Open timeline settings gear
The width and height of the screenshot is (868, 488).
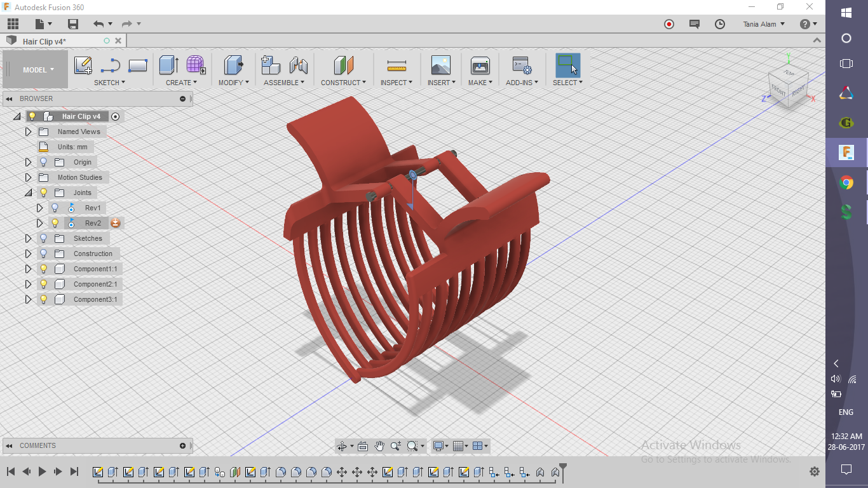(815, 471)
